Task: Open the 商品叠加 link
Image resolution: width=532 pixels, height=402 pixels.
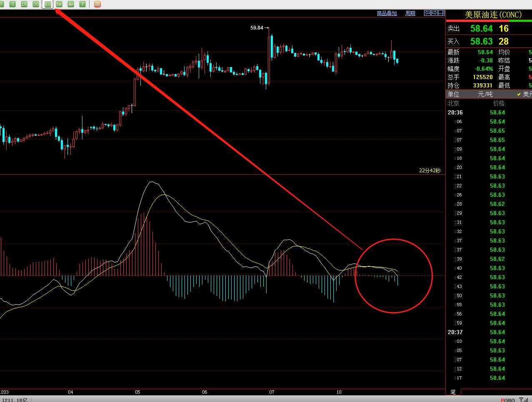Action: tap(387, 13)
